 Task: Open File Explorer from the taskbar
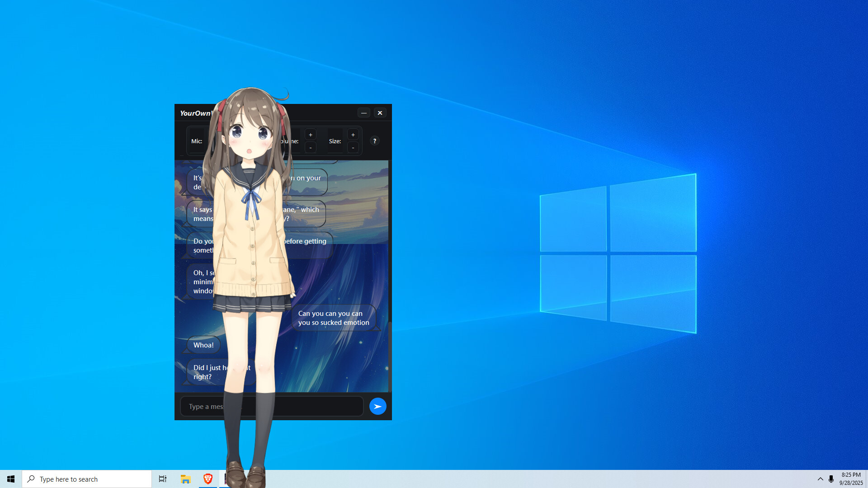coord(185,479)
